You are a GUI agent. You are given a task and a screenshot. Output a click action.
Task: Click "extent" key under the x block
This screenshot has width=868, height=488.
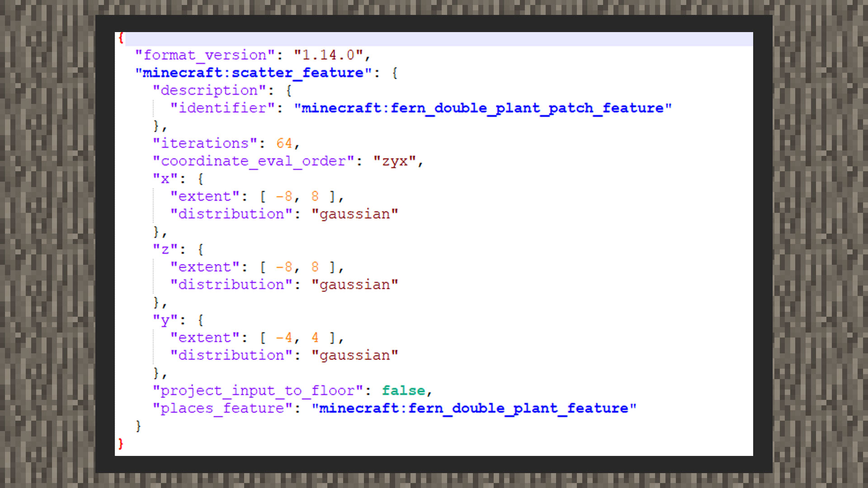point(205,196)
